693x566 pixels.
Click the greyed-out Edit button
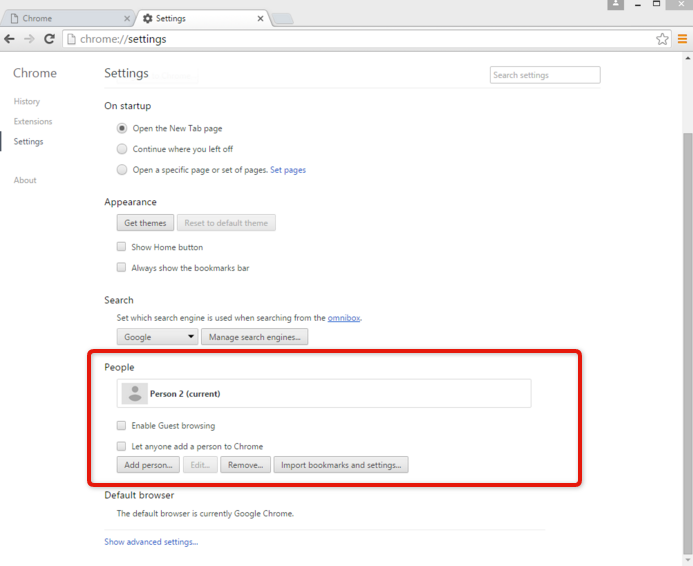[x=200, y=465]
